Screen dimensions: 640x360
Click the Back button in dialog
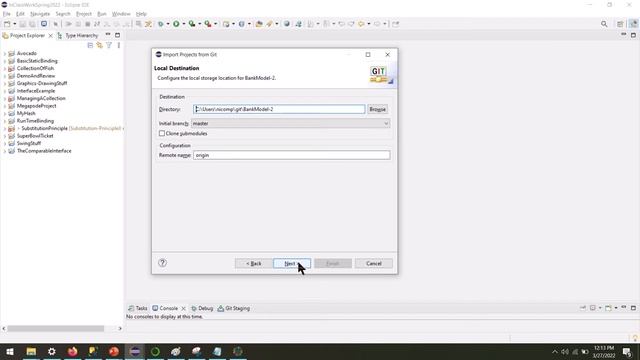(253, 263)
